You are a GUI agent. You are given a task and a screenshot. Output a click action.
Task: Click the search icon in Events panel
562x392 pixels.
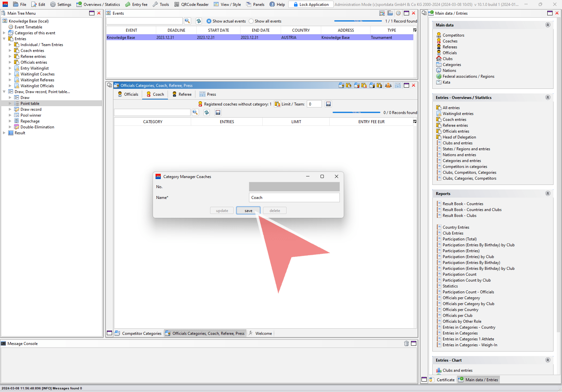[187, 21]
